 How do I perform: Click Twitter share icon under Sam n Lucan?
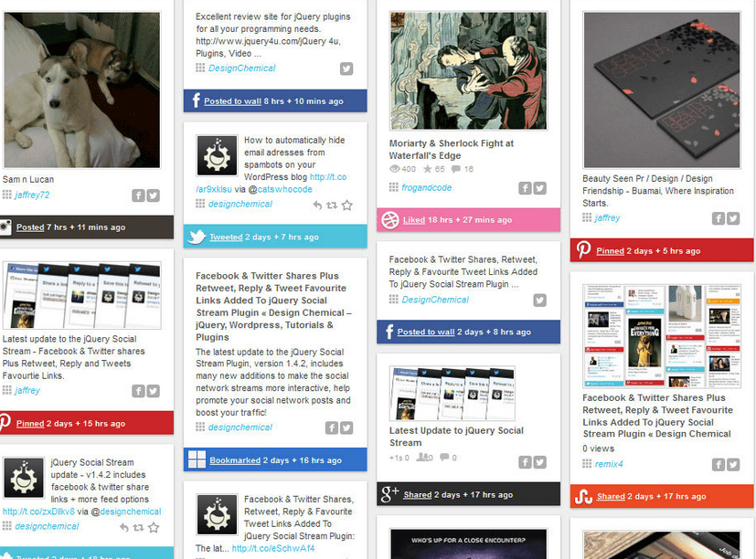154,195
